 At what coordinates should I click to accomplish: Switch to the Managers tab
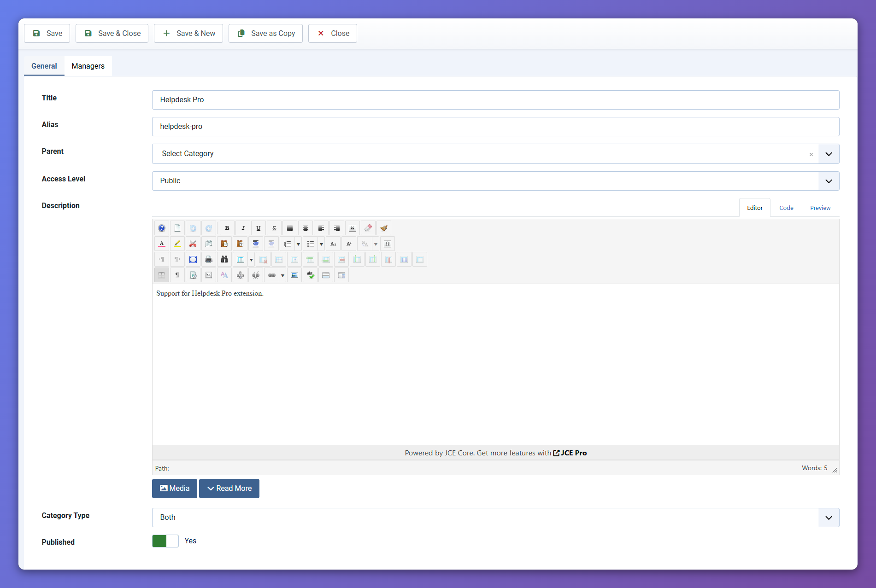click(88, 66)
